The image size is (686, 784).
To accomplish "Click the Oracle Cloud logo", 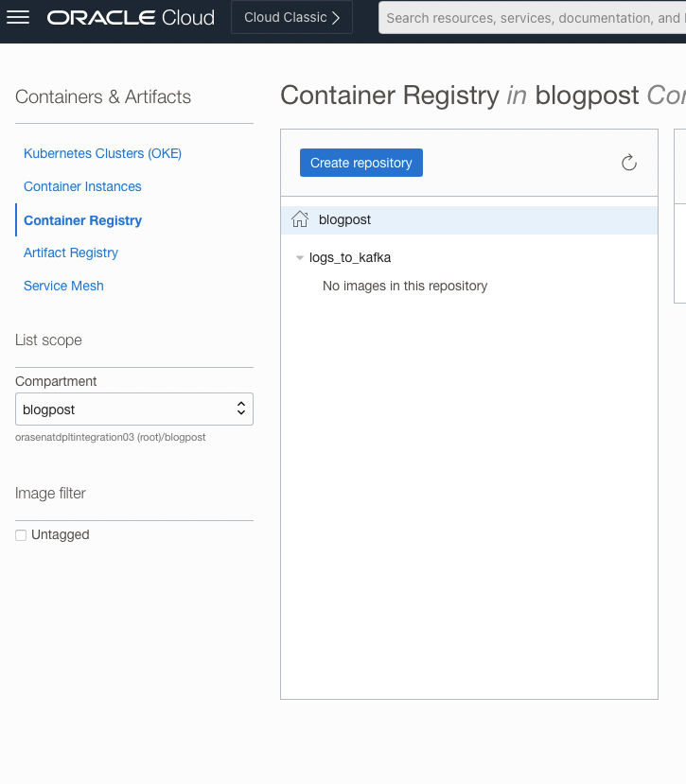I will (x=130, y=16).
